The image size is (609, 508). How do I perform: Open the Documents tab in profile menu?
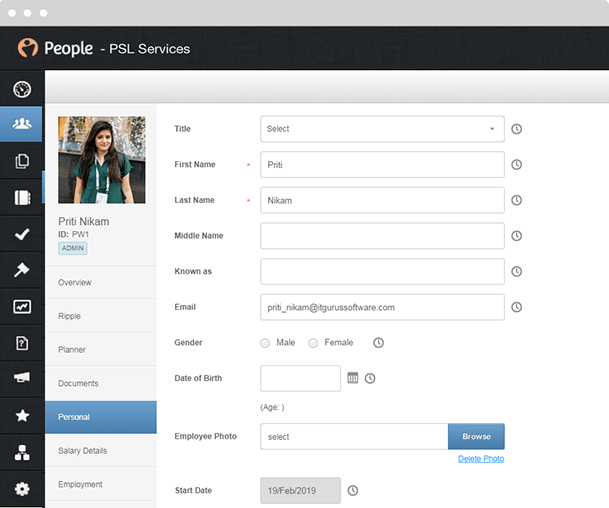coord(101,383)
